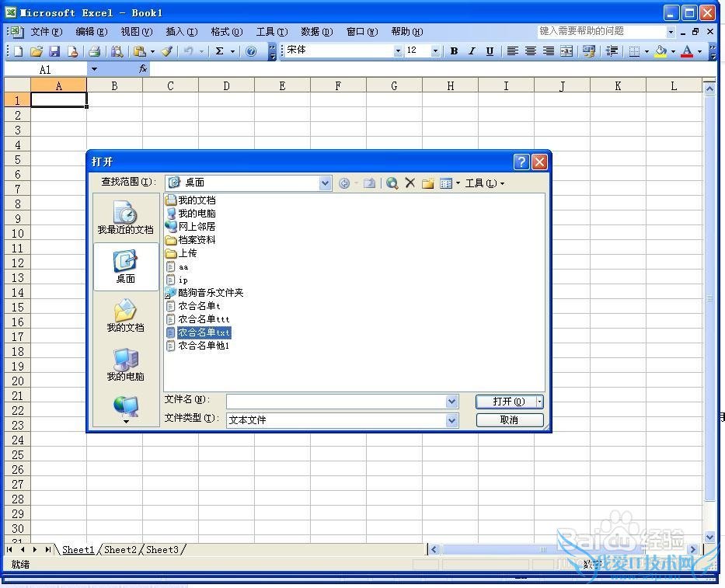725x588 pixels.
Task: Click the Views icon in dialog
Action: click(446, 183)
